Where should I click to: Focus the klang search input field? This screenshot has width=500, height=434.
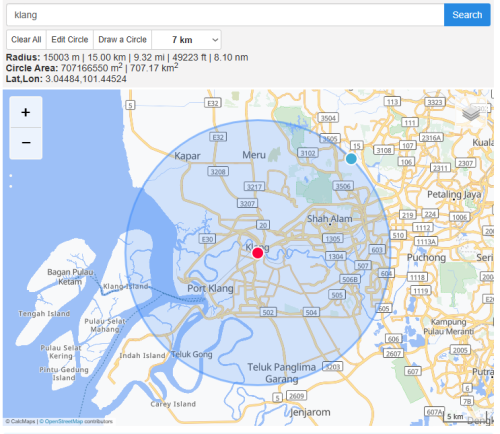[225, 15]
